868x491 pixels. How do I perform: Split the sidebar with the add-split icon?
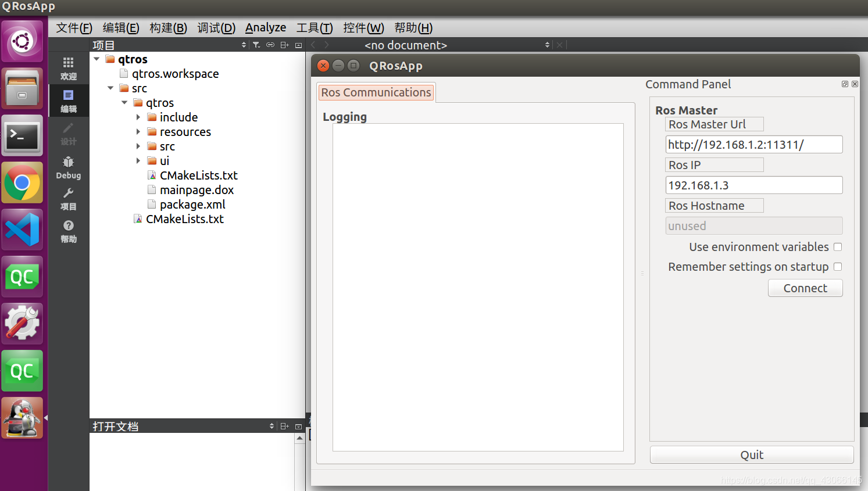284,44
